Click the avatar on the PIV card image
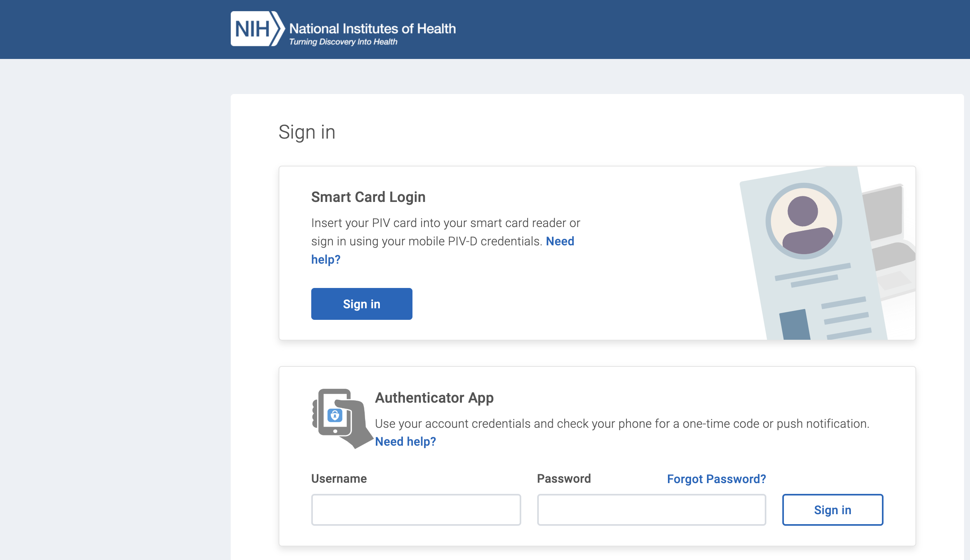970x560 pixels. click(x=803, y=221)
